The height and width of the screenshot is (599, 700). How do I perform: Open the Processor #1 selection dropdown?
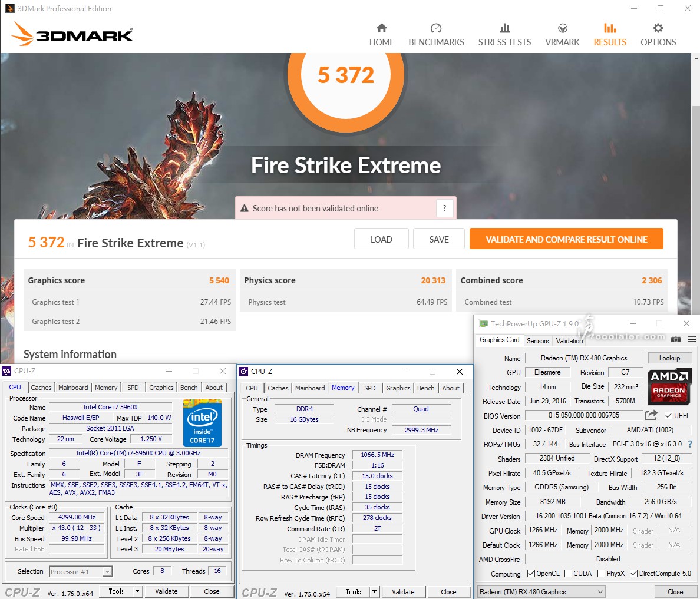(80, 572)
